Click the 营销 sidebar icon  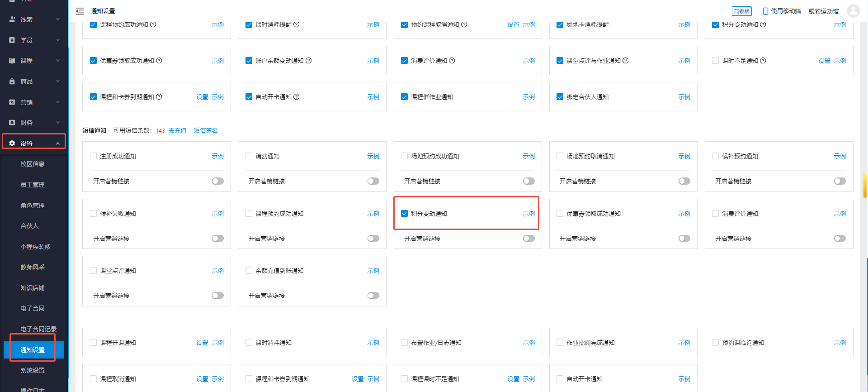12,102
